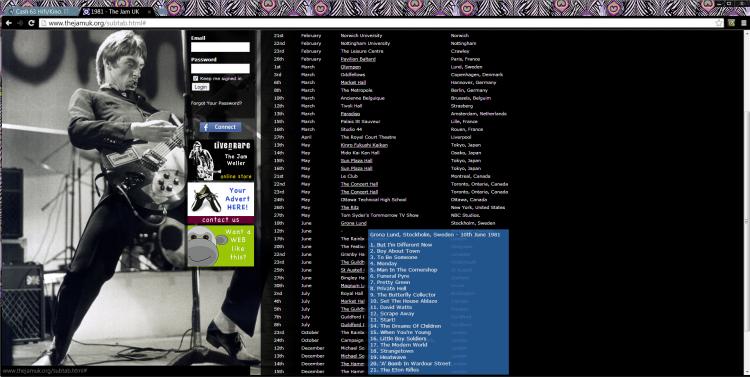Focus the Password input field
Viewport: 750px width, 377px height.
coord(220,68)
